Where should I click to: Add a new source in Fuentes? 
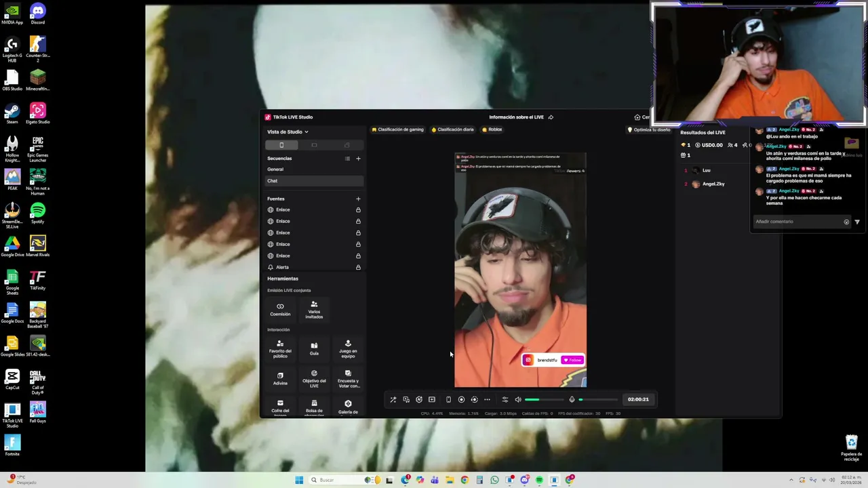(x=358, y=199)
